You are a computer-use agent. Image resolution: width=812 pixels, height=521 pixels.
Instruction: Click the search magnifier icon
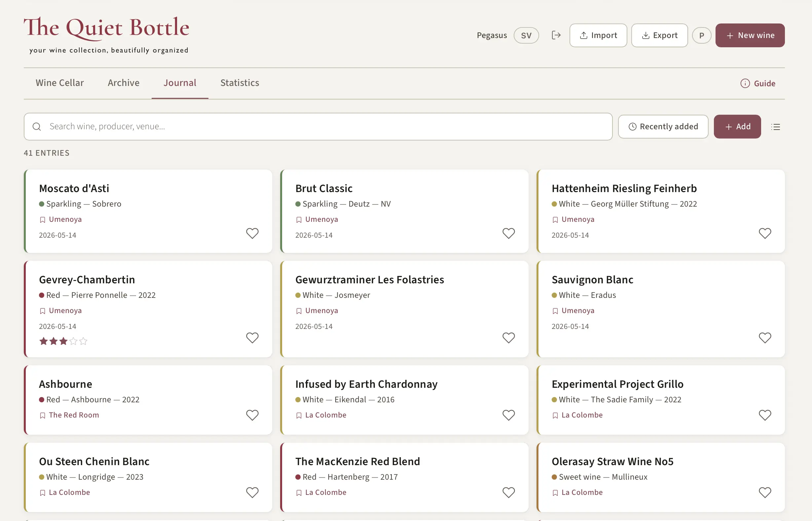(37, 127)
